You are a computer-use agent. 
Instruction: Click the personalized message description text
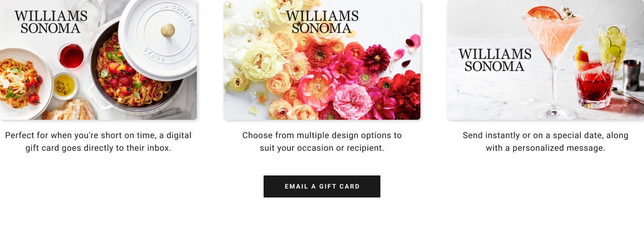[x=546, y=142]
